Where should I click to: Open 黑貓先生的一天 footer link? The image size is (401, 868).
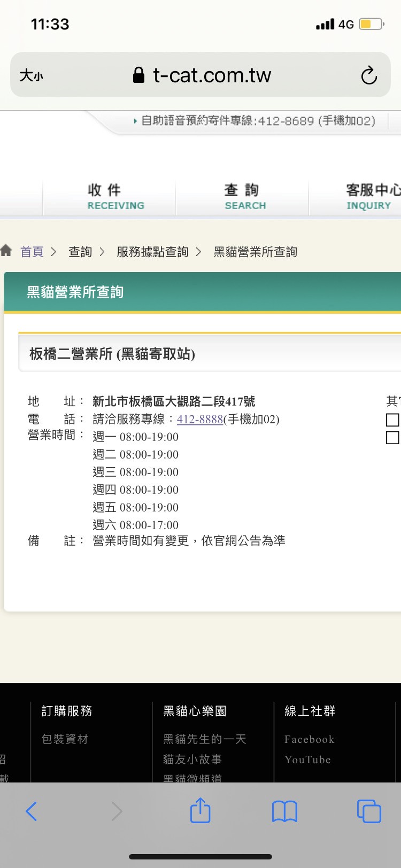(205, 739)
